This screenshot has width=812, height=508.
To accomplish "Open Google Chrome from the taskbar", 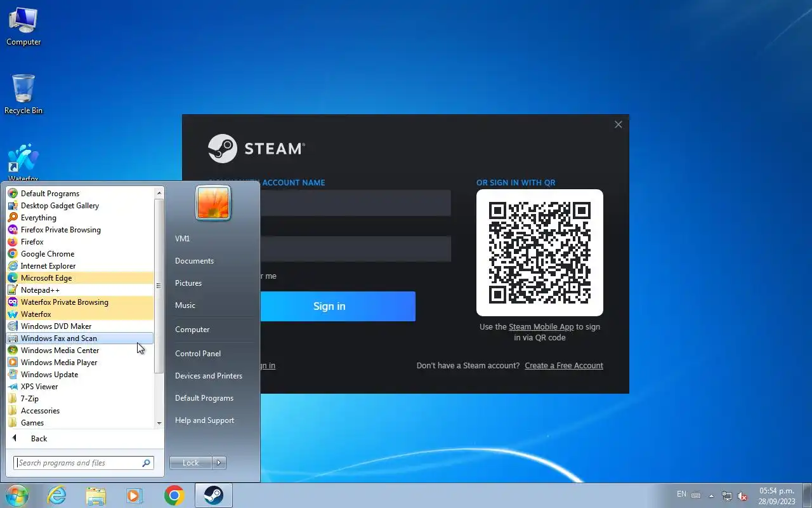I will (174, 495).
